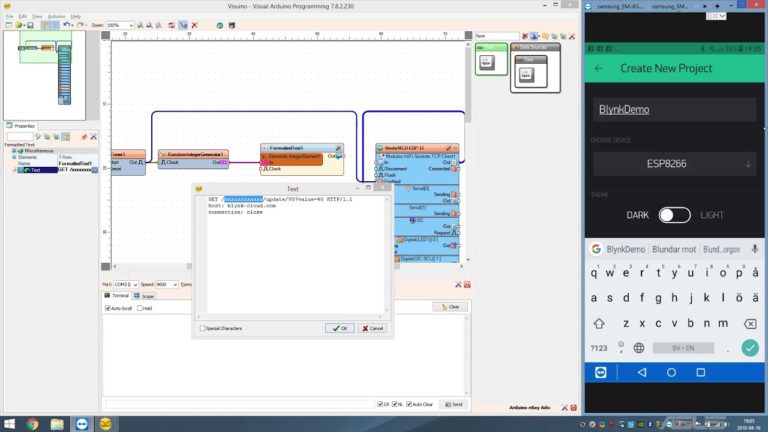The image size is (768, 432).
Task: Click the Redo arrow toolbar icon
Action: point(81,25)
